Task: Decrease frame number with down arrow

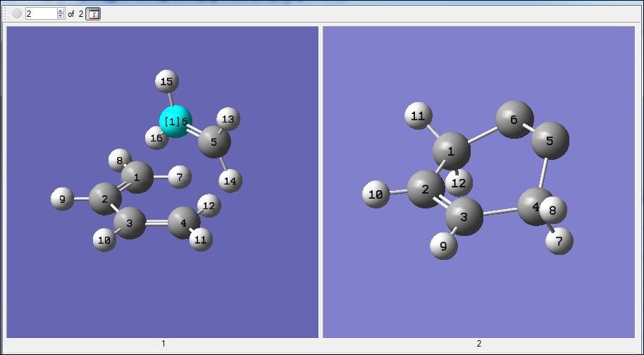Action: pyautogui.click(x=61, y=16)
